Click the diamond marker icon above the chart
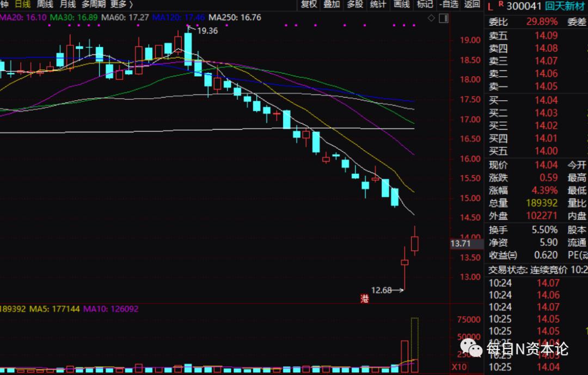Screen dimensions: 588x375 coord(431,17)
